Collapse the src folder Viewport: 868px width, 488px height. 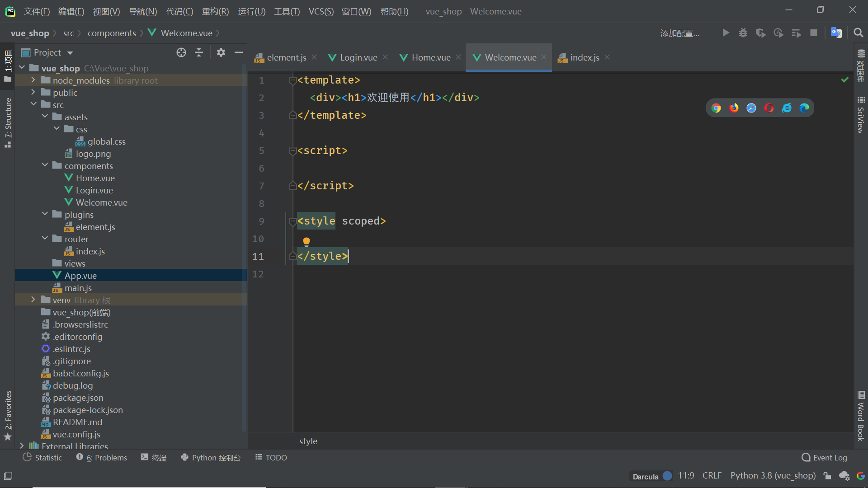33,104
